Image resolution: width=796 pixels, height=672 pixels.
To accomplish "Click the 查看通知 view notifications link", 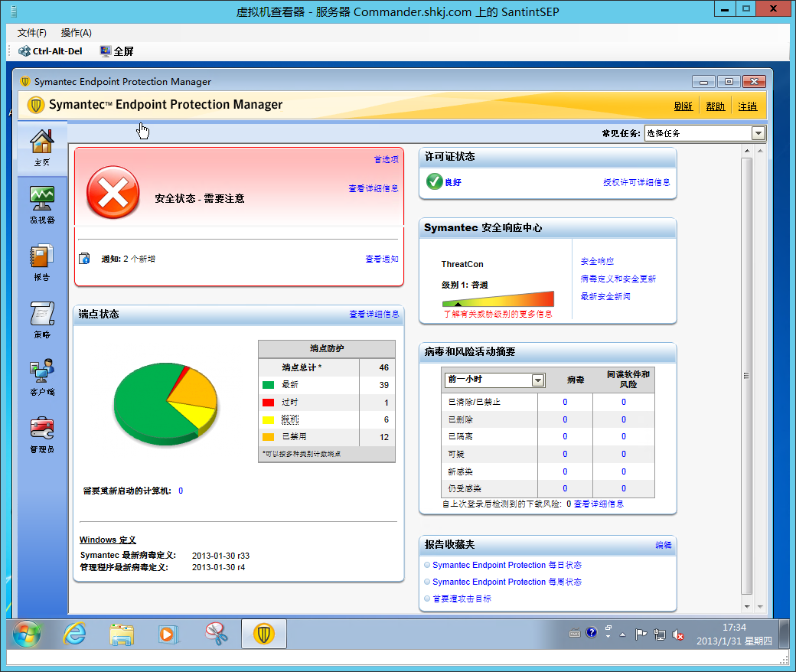I will click(x=382, y=259).
